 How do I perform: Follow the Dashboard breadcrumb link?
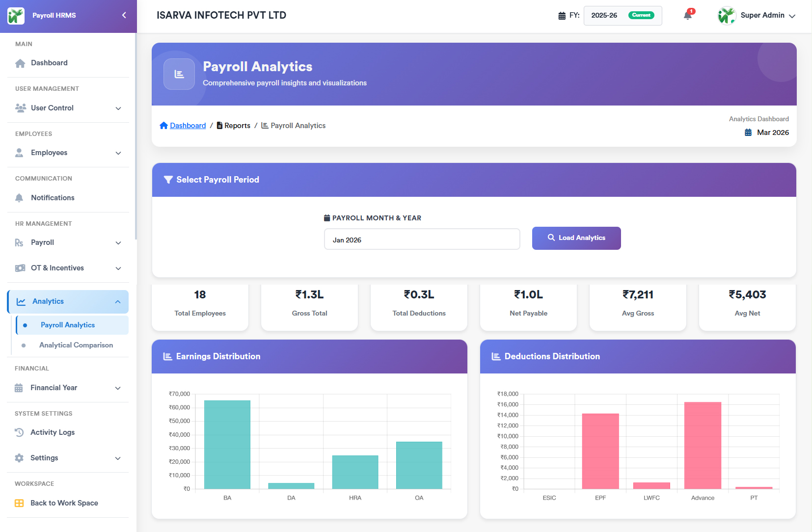(x=188, y=126)
